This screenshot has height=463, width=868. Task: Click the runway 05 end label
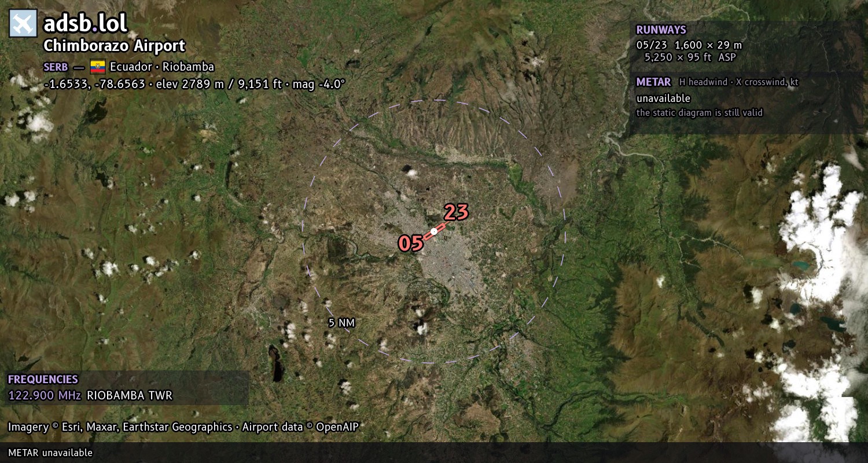pos(410,243)
